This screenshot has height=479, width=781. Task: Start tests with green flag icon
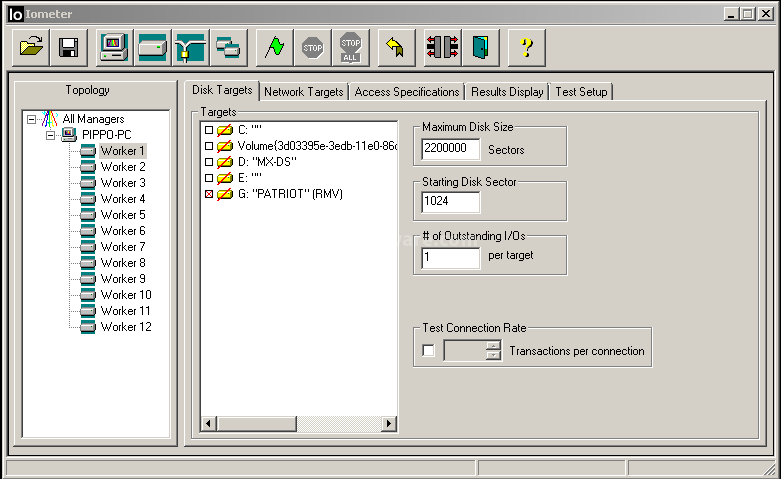[274, 48]
